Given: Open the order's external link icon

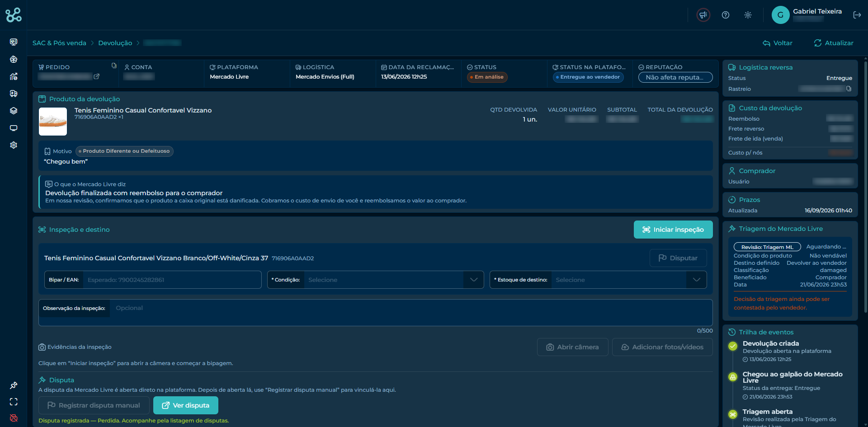Looking at the screenshot, I should coord(96,76).
